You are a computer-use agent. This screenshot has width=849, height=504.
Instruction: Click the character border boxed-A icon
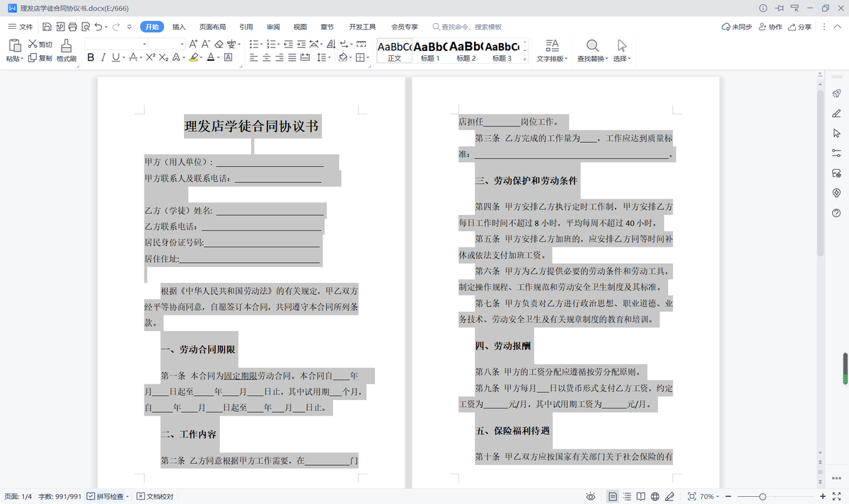(228, 57)
